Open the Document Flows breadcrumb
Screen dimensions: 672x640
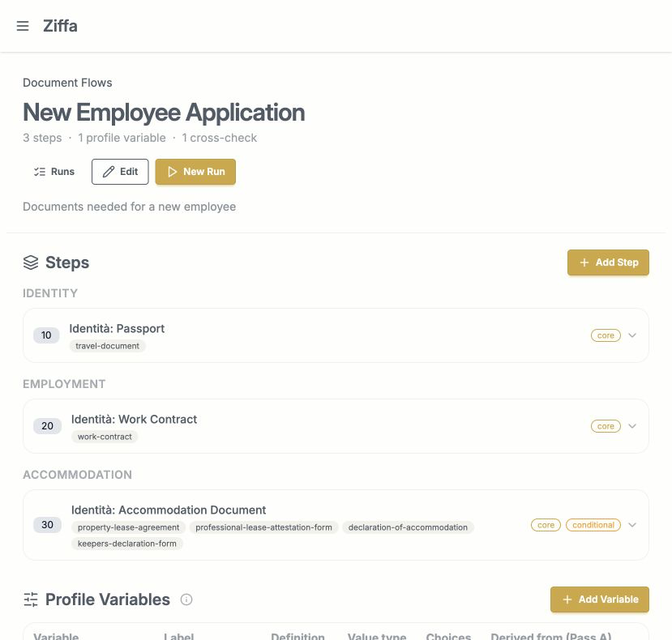67,83
